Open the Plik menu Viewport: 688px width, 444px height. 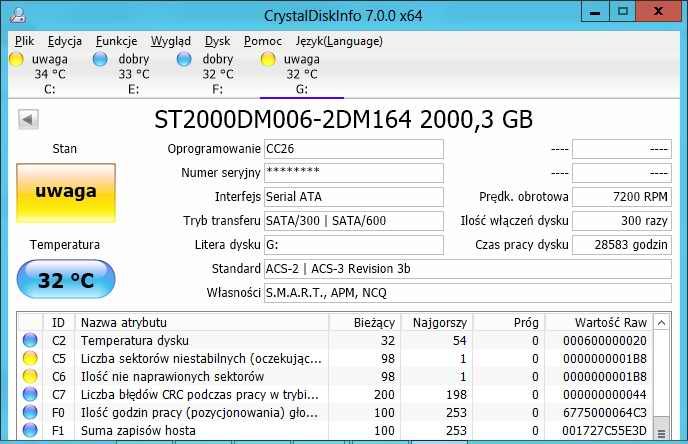tap(24, 41)
